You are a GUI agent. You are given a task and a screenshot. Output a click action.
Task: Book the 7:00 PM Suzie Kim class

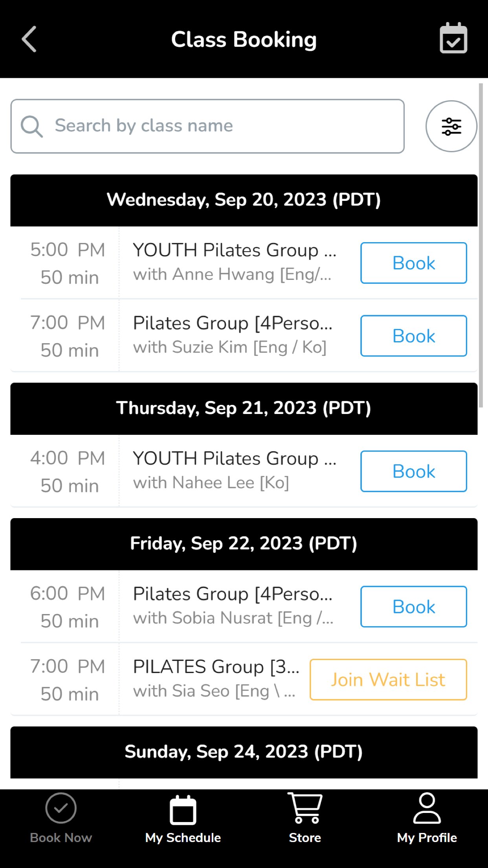[413, 336]
